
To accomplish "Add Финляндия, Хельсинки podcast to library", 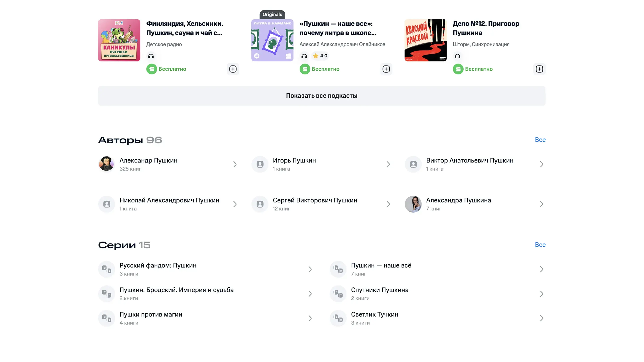I will click(x=233, y=69).
